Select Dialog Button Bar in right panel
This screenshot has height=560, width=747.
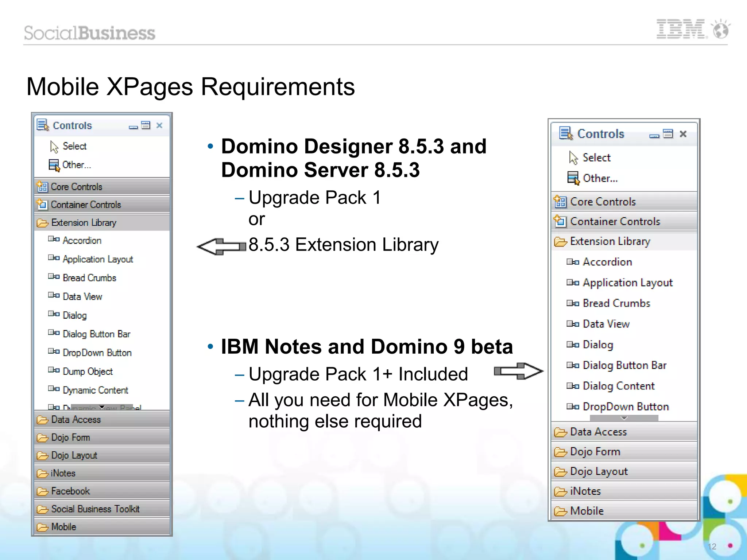point(624,365)
